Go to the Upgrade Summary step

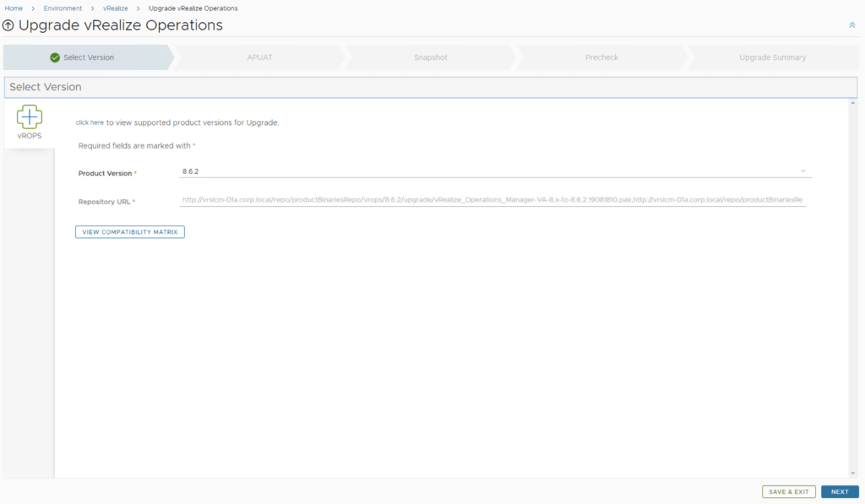point(772,57)
